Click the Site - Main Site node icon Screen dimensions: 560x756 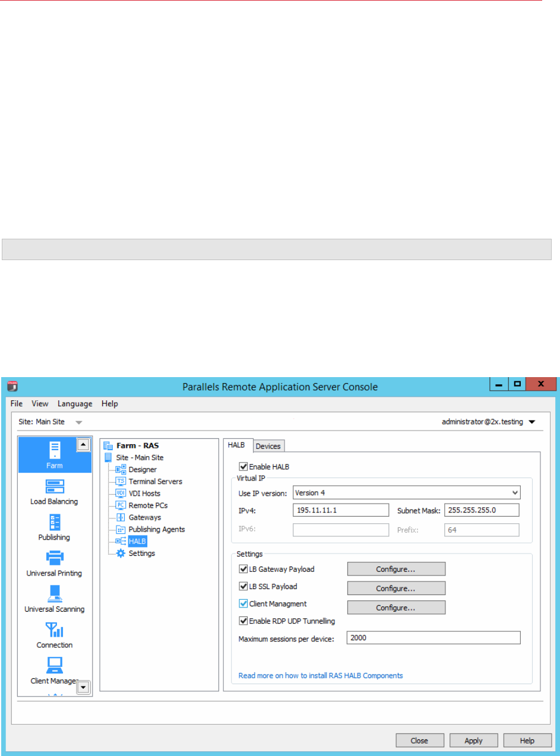(x=108, y=457)
